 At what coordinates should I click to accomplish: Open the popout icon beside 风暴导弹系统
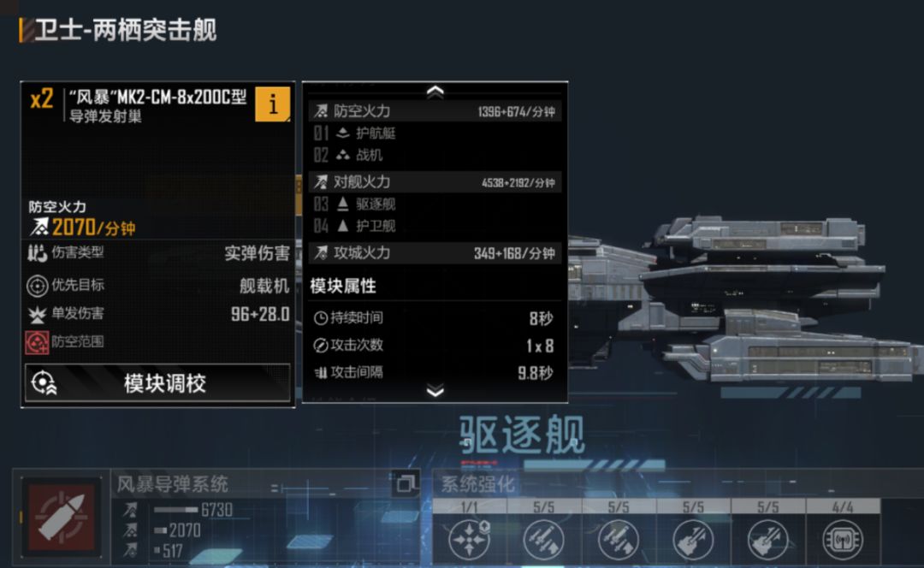tap(406, 484)
